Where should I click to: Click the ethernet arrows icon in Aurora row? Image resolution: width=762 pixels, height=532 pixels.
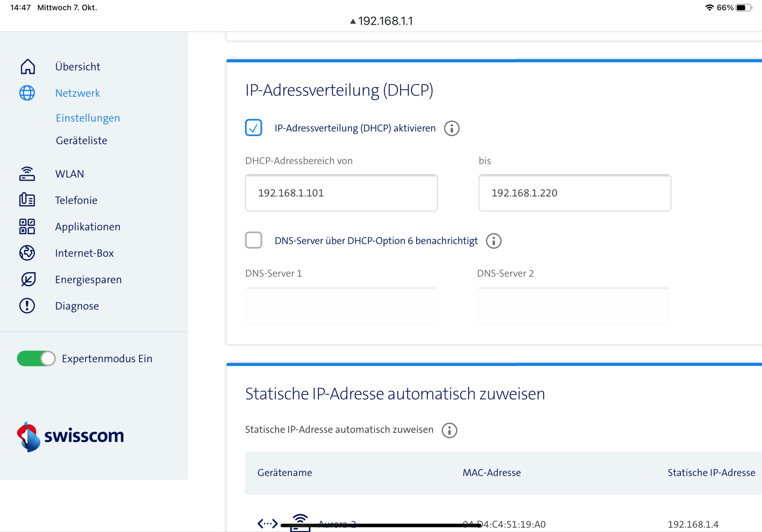267,524
